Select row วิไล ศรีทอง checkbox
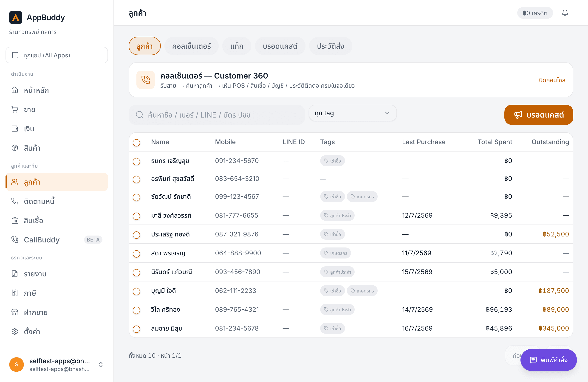This screenshot has height=382, width=588. click(x=136, y=310)
